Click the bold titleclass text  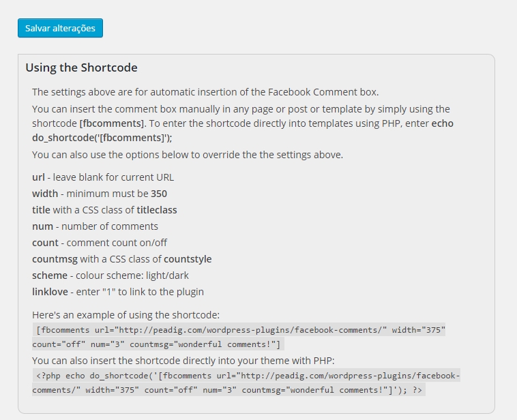(x=157, y=210)
